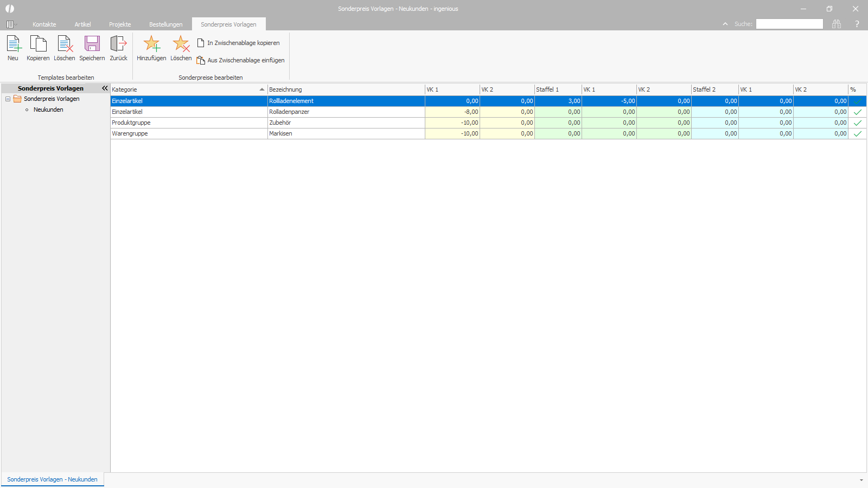The image size is (868, 488).
Task: Click the -10,00 value in Zubehör row
Action: pyautogui.click(x=452, y=123)
